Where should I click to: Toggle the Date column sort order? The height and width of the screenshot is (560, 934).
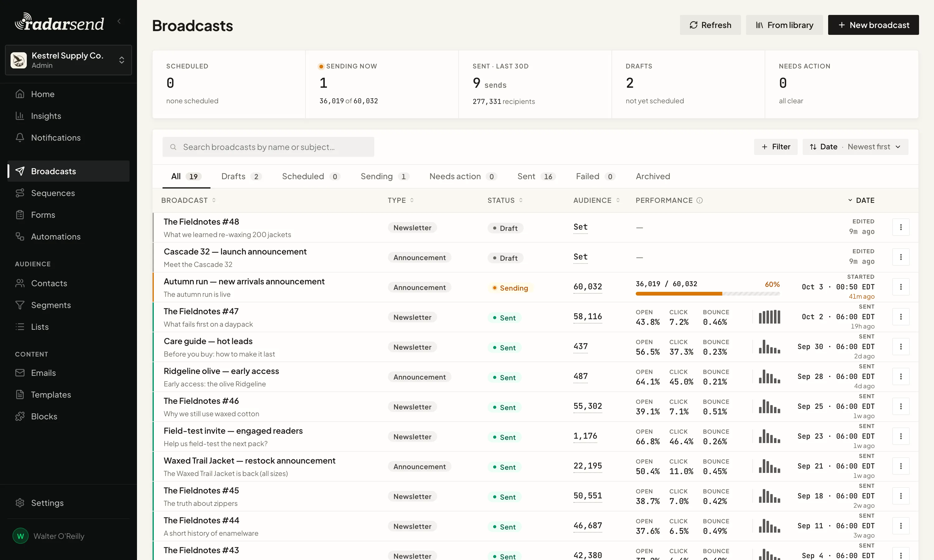[x=861, y=200]
